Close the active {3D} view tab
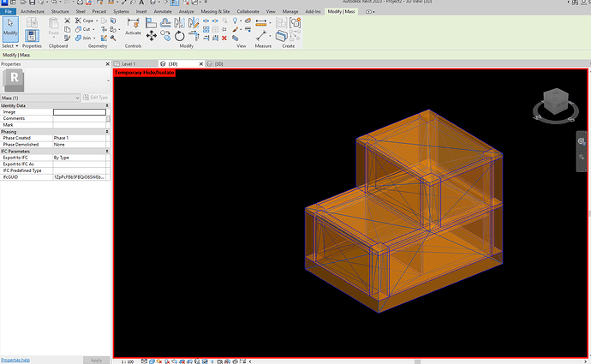The width and height of the screenshot is (591, 364). [x=201, y=64]
